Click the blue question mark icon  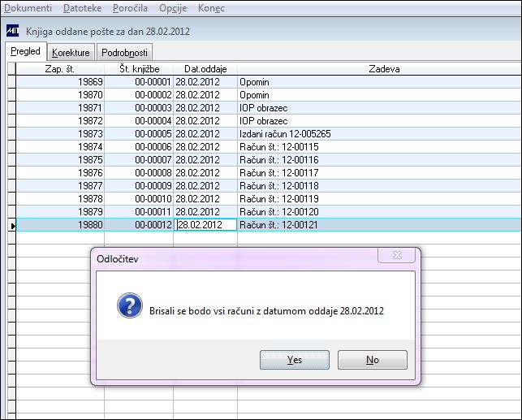(x=130, y=305)
